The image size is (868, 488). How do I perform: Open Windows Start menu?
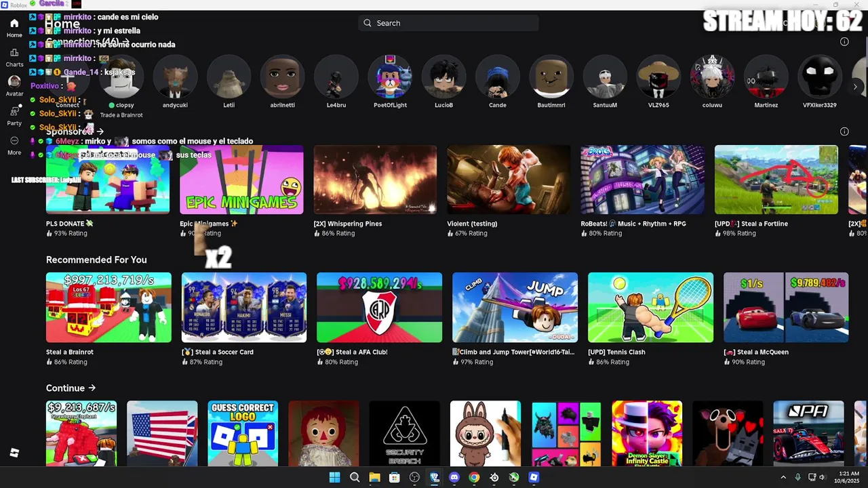pos(334,478)
